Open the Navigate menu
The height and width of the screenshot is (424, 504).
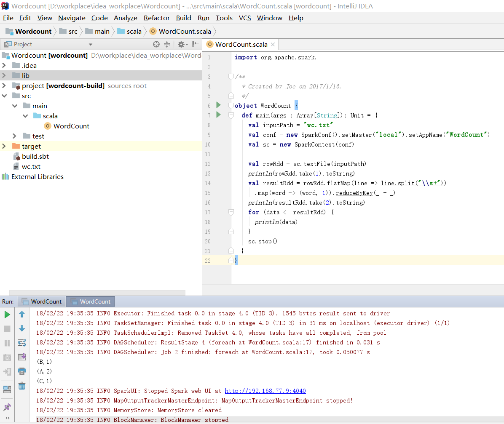tap(72, 18)
